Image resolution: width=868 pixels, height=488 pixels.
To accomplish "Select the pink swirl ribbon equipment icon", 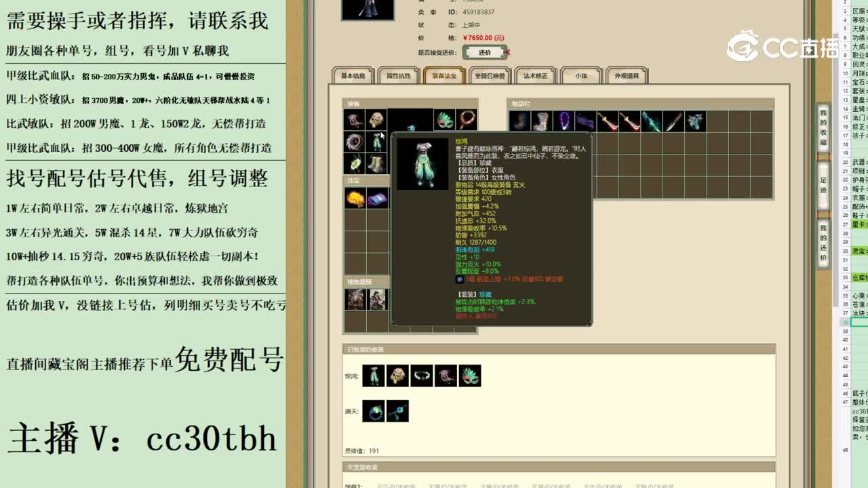I will tap(355, 142).
